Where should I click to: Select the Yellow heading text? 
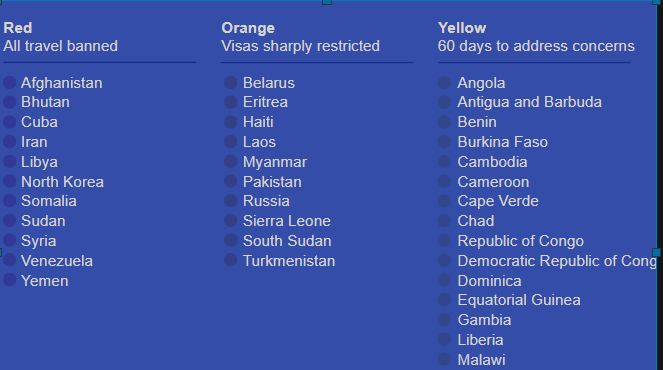tap(462, 28)
